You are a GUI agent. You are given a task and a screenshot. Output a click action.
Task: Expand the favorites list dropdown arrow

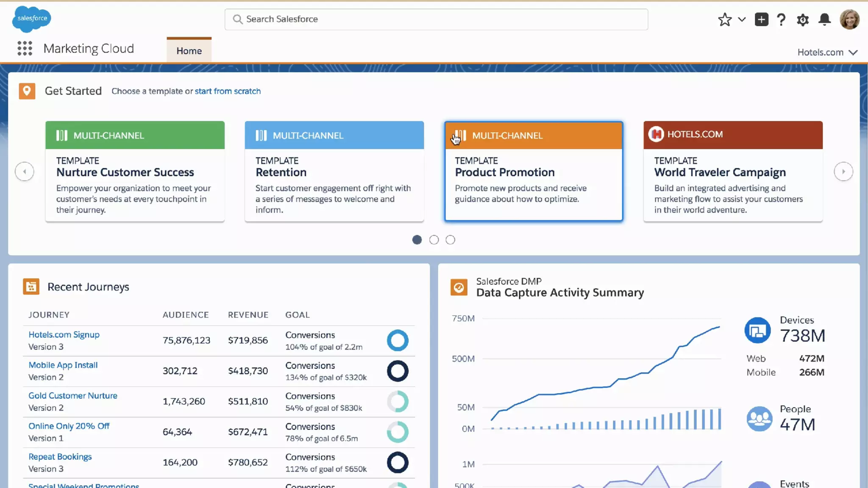coord(742,19)
